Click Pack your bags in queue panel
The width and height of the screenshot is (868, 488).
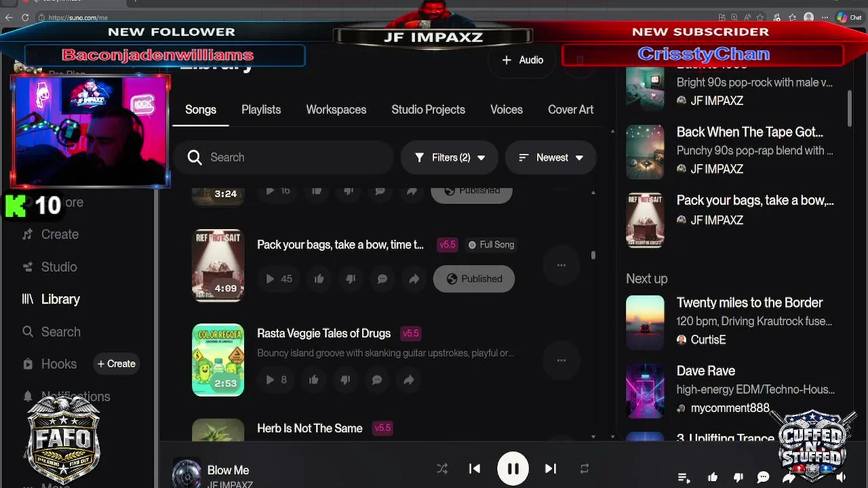[755, 200]
